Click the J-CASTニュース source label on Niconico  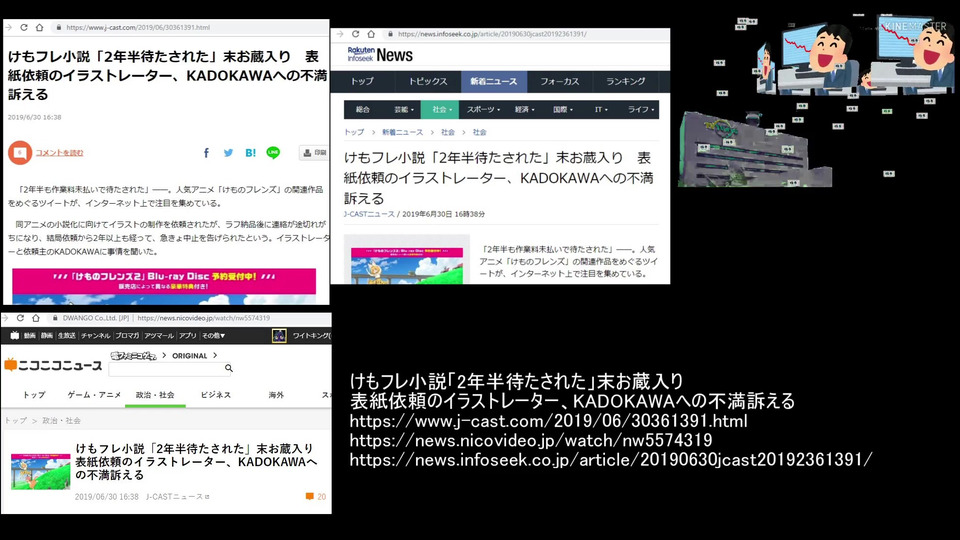pos(178,497)
